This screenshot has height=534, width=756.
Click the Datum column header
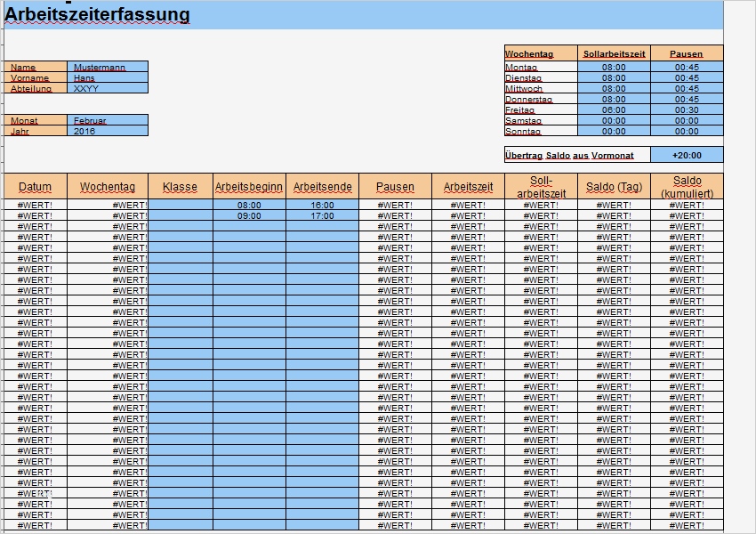[35, 187]
